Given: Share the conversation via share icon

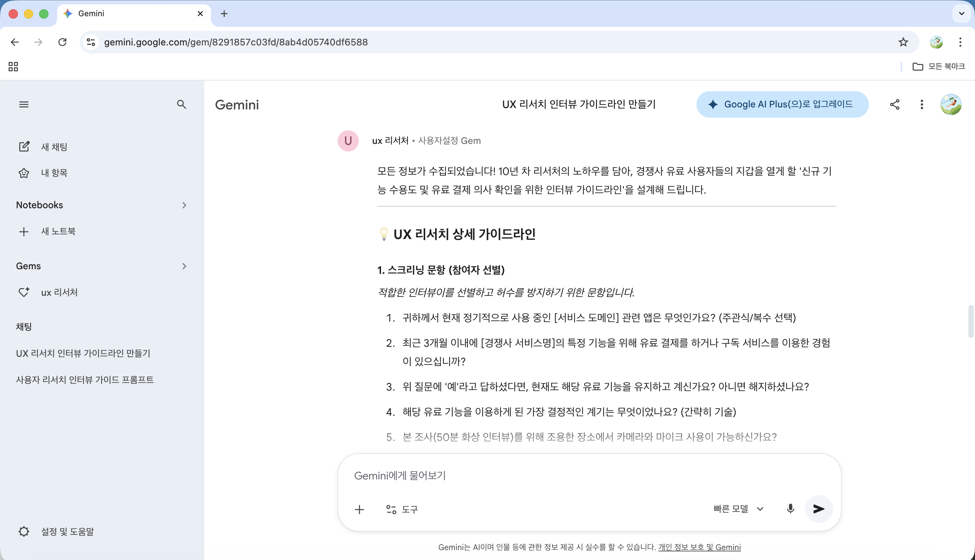Looking at the screenshot, I should (895, 104).
